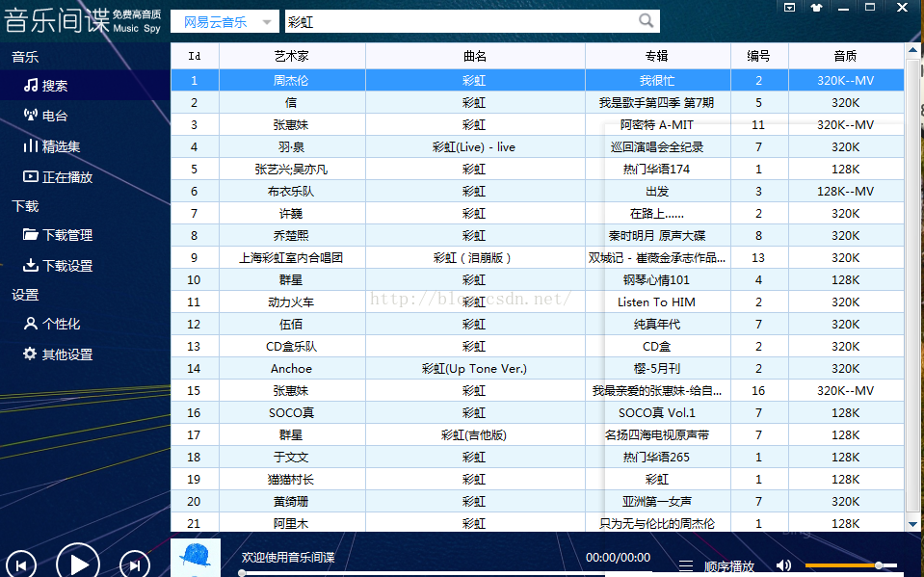
Task: Click the album cover thumbnail
Action: pos(196,558)
